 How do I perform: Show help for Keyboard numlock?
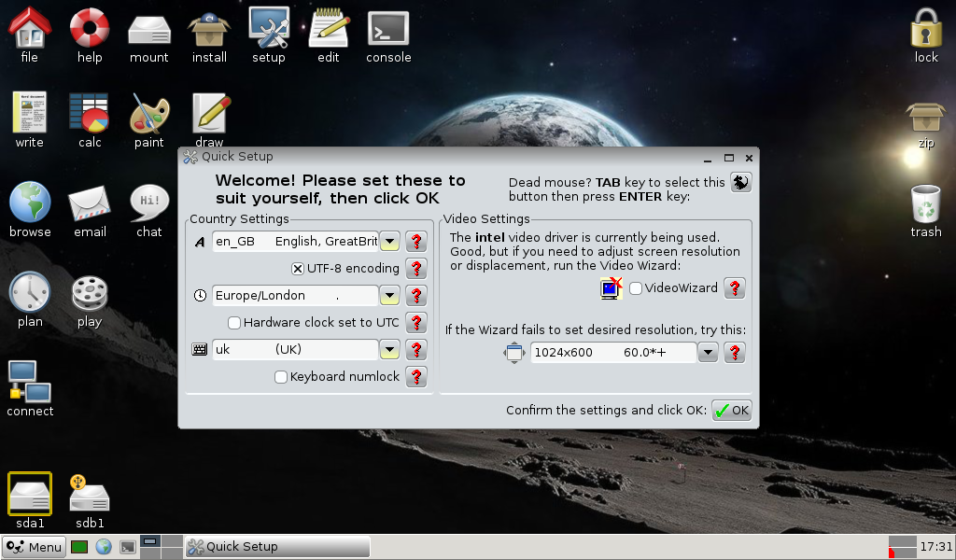416,376
